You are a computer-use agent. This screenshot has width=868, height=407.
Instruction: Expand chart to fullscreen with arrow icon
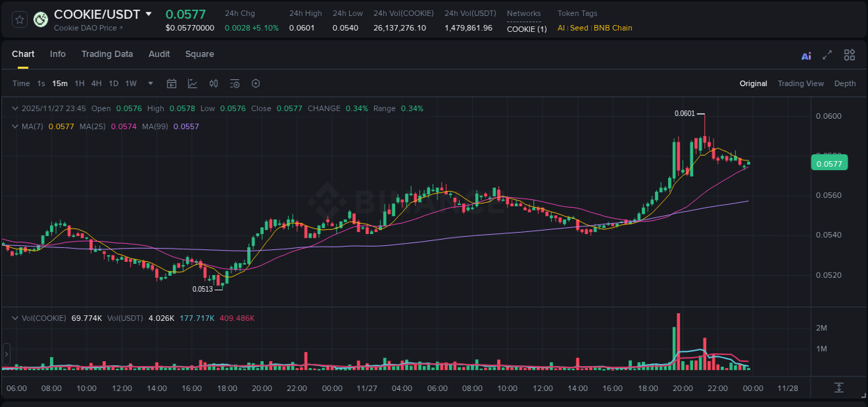[x=826, y=55]
